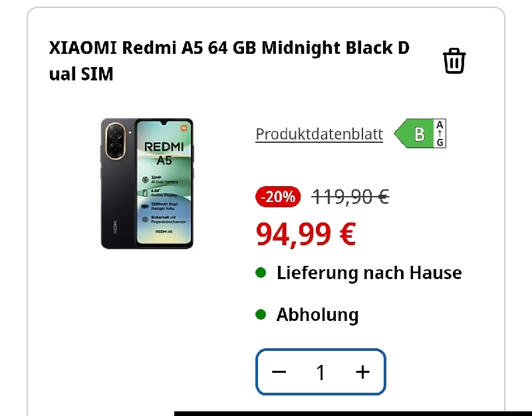Viewport: 532px width, 416px height.
Task: Increase quantity with the plus button
Action: click(x=362, y=372)
